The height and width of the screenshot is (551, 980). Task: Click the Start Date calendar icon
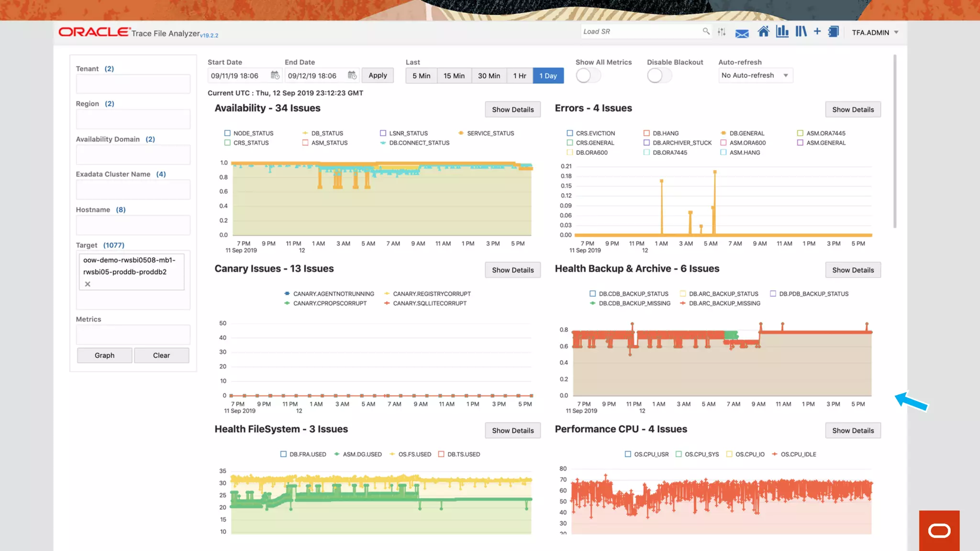coord(275,75)
